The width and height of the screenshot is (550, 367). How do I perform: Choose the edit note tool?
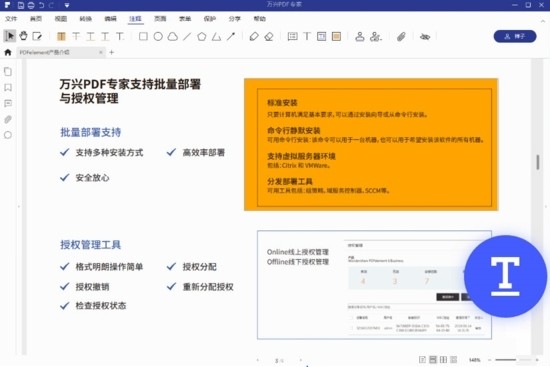pos(37,36)
